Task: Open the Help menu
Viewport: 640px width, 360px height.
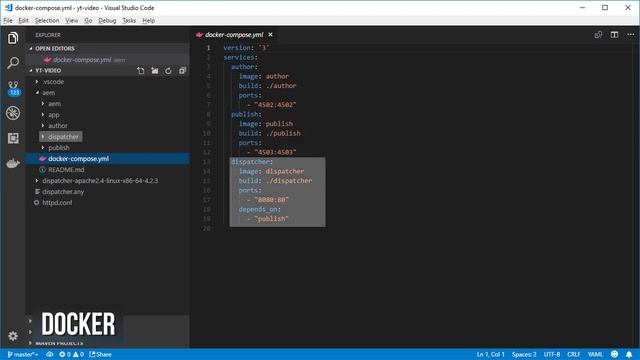Action: click(x=149, y=20)
